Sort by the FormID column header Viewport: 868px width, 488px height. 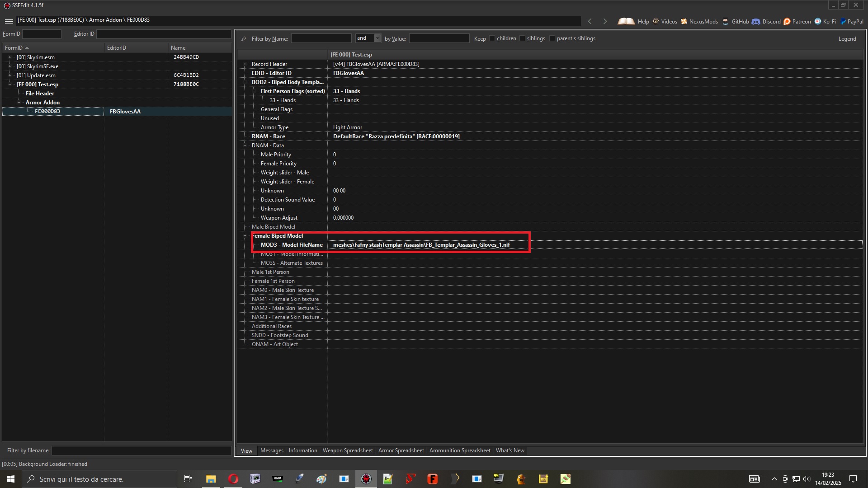point(53,47)
